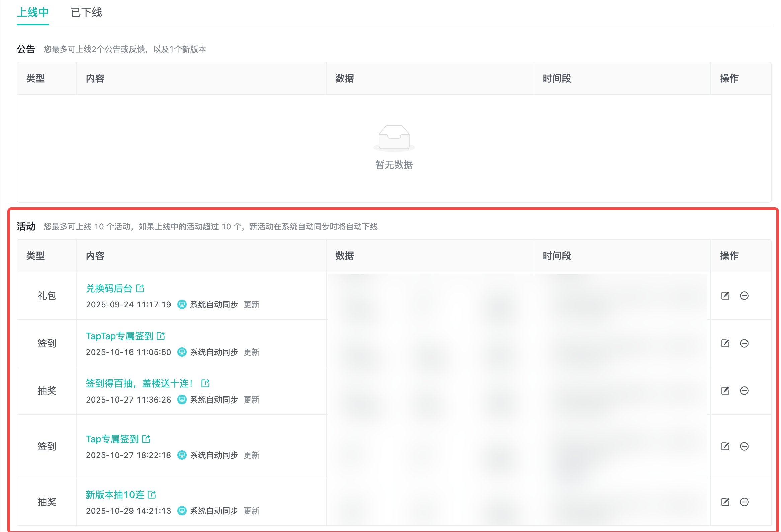Click edit icon for 兑换码后台 row
This screenshot has width=781, height=532.
pyautogui.click(x=725, y=296)
